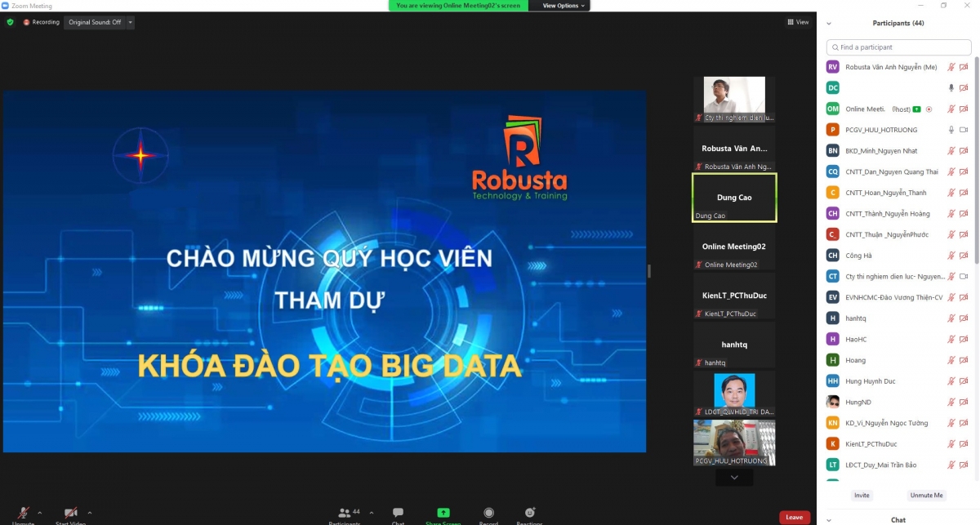Expand audio options arrow next to Unmute
This screenshot has width=980, height=525.
(x=39, y=513)
